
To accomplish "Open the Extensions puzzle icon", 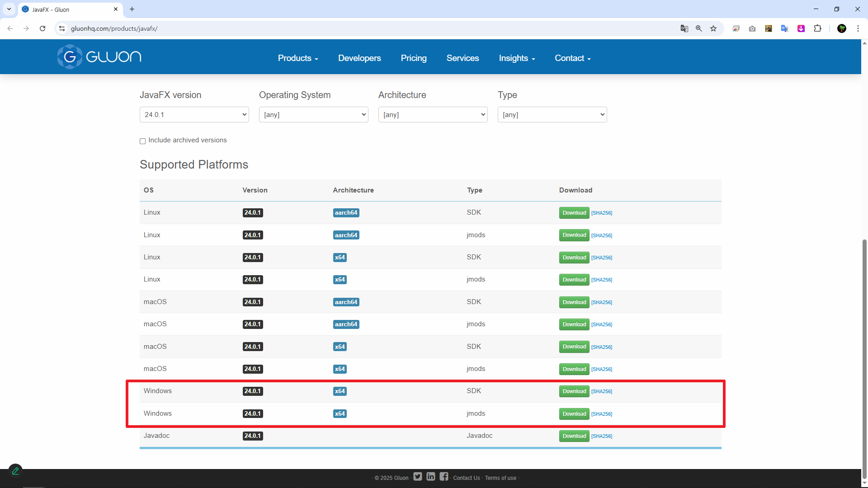I will point(817,28).
